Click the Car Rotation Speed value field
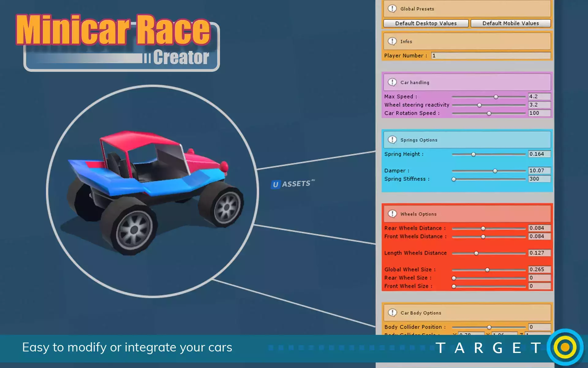 pos(539,113)
